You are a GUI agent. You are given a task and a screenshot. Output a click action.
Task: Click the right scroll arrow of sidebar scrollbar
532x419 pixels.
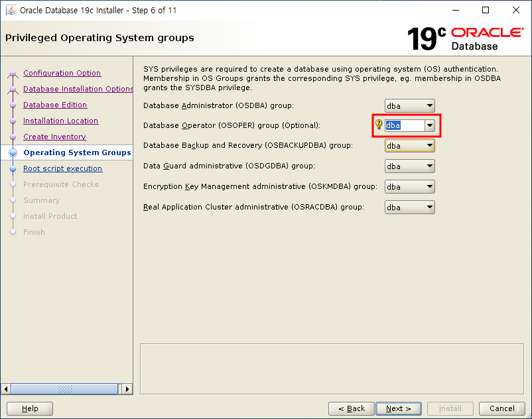click(127, 389)
